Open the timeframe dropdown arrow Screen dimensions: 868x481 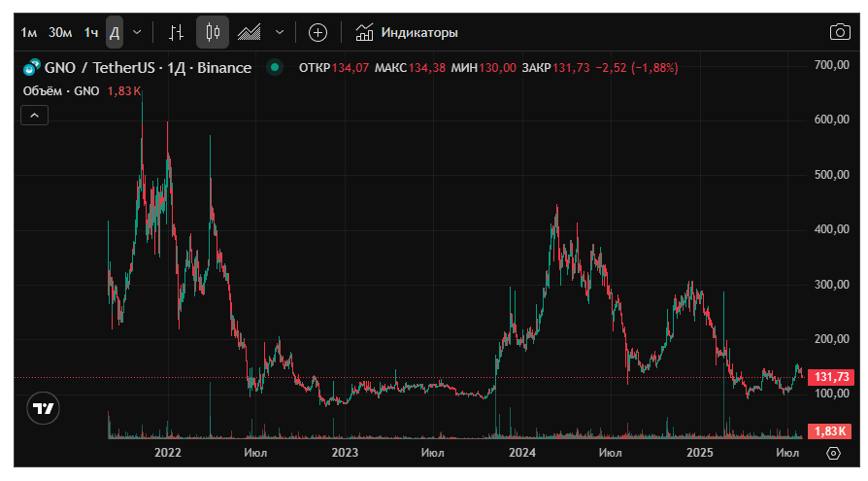point(137,33)
